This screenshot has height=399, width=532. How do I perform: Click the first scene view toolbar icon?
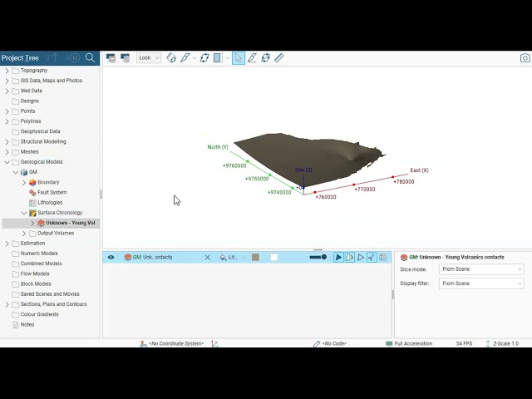coord(111,58)
